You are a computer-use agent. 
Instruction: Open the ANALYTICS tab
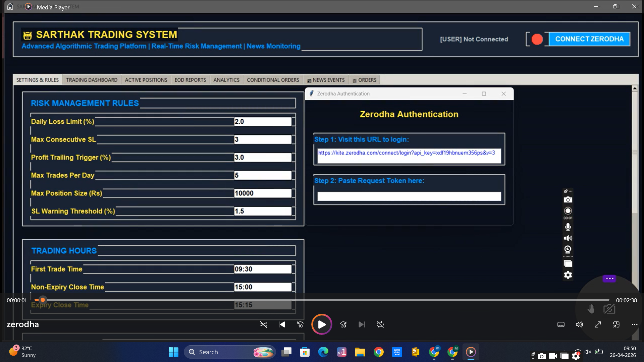(x=226, y=80)
